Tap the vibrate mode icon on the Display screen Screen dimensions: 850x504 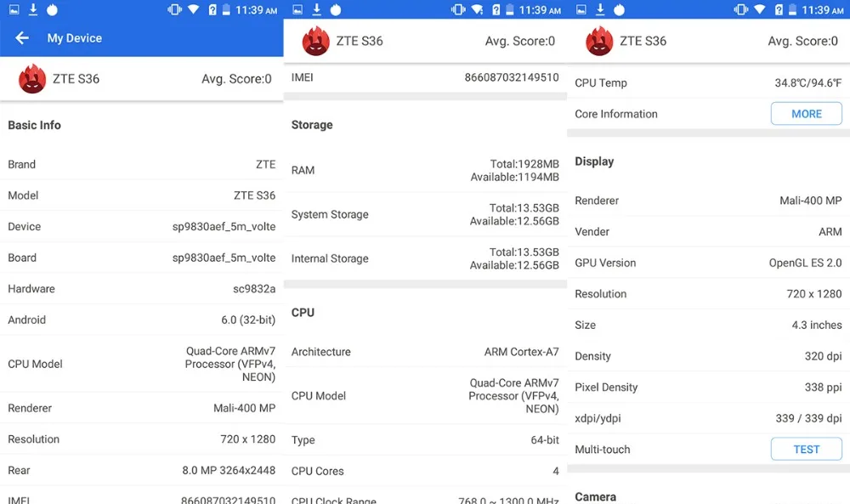click(x=741, y=9)
